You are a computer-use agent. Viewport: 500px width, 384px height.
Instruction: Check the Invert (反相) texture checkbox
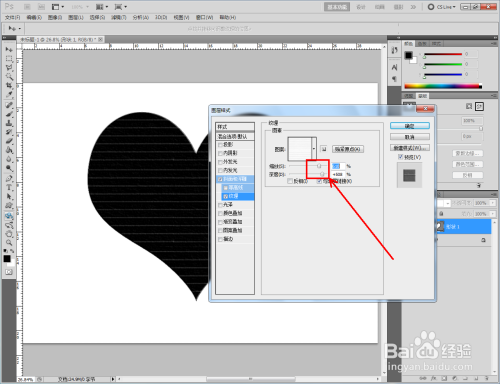click(x=290, y=181)
